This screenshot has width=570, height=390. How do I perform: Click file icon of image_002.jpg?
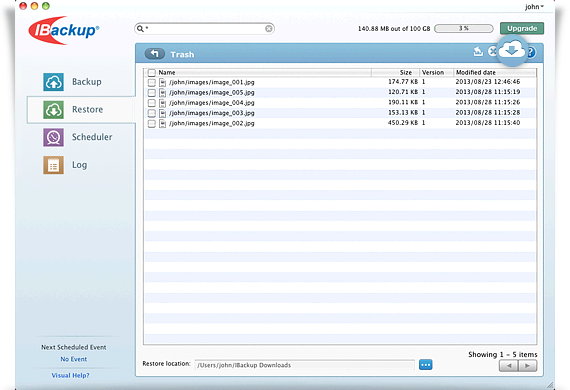point(162,124)
